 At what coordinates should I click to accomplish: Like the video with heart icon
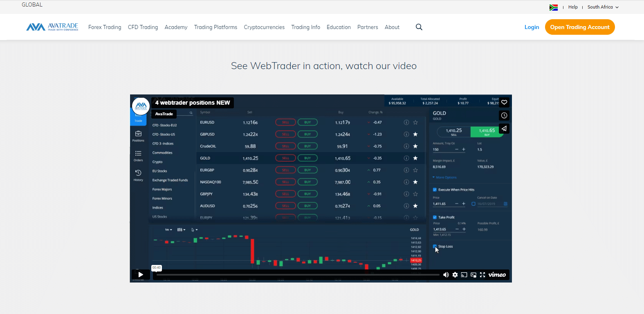[x=504, y=103]
